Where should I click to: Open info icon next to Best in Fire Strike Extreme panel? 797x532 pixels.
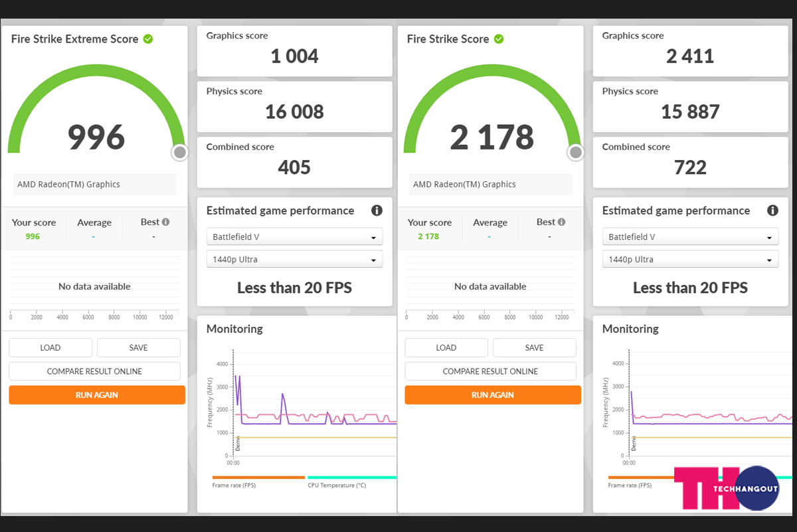tap(165, 222)
